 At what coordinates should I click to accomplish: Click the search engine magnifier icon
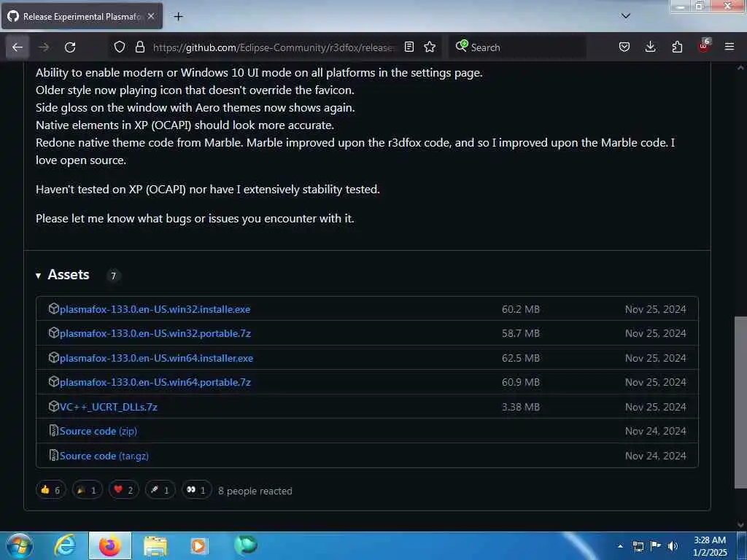coord(461,46)
